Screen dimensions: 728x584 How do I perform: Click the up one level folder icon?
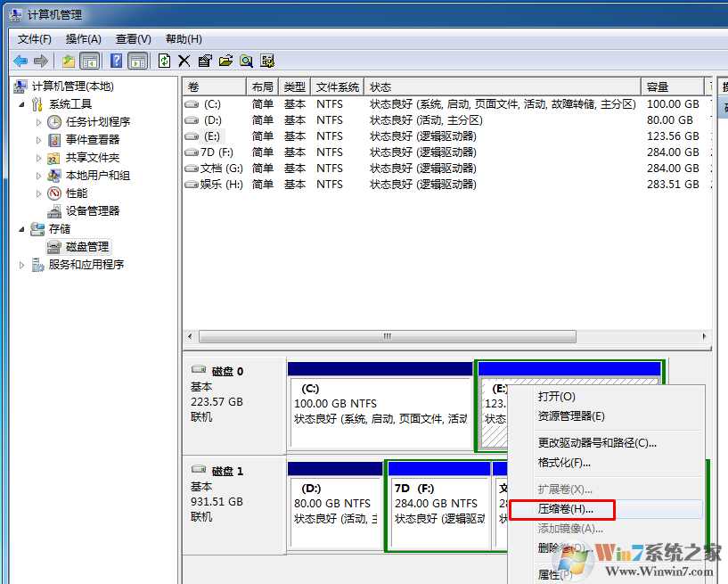click(x=69, y=61)
